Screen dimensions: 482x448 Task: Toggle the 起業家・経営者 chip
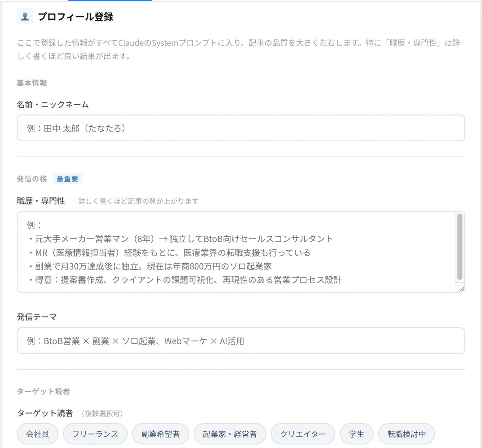pos(230,434)
